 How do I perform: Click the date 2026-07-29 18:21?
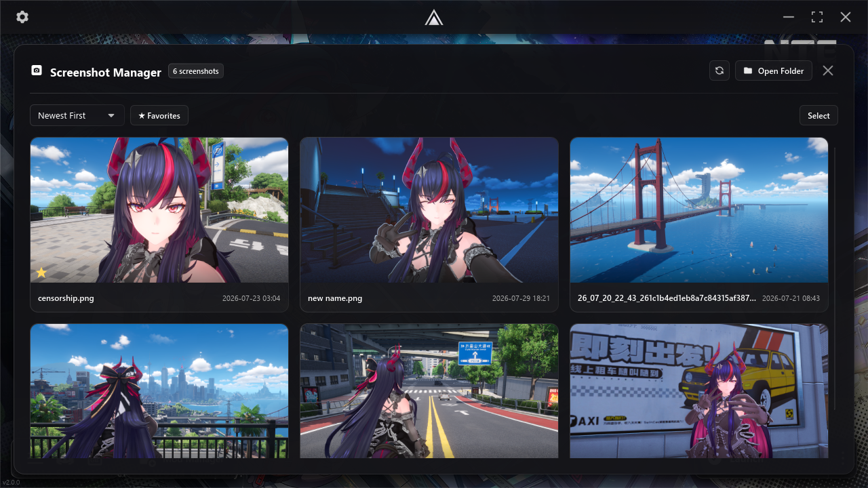click(521, 298)
